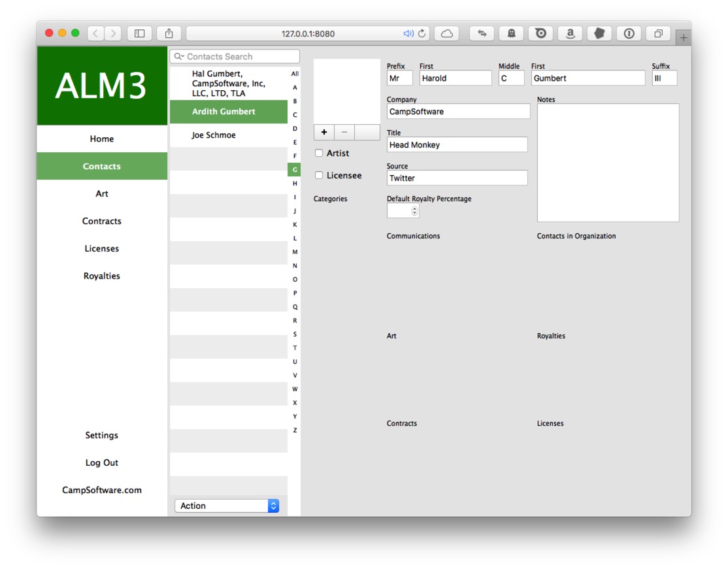The width and height of the screenshot is (728, 569).
Task: Filter contacts by letter H
Action: pyautogui.click(x=295, y=184)
